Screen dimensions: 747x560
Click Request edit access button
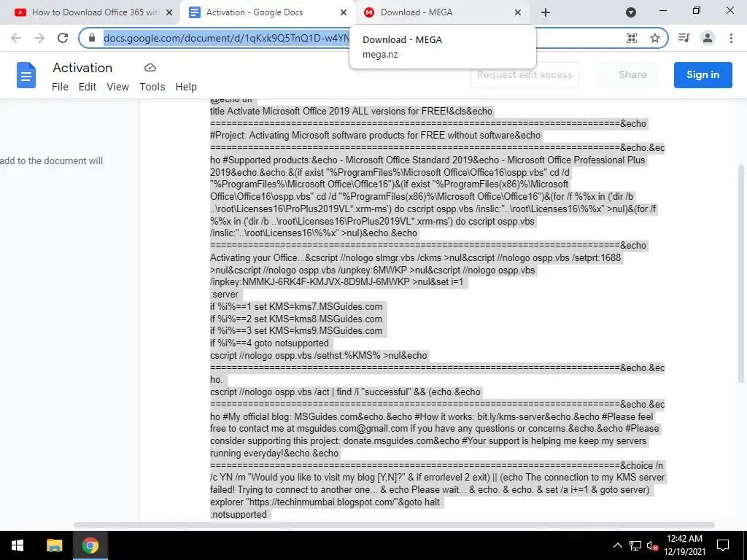point(524,75)
